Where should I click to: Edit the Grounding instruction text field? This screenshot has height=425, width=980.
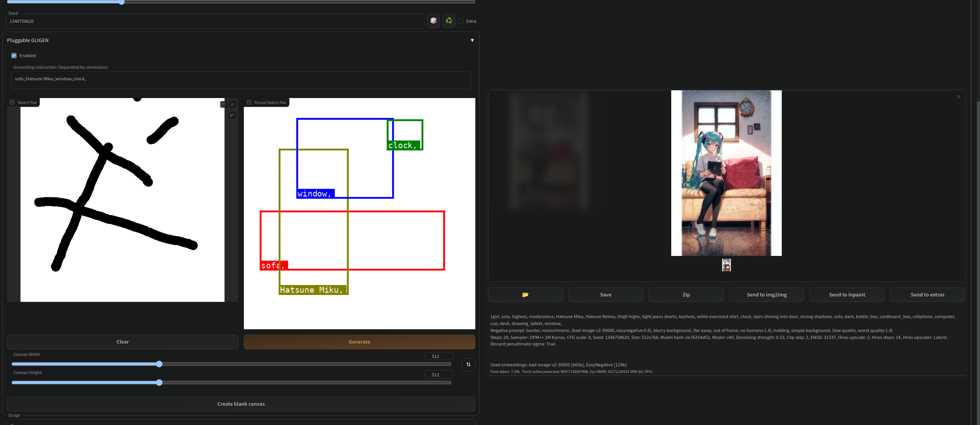(x=241, y=80)
